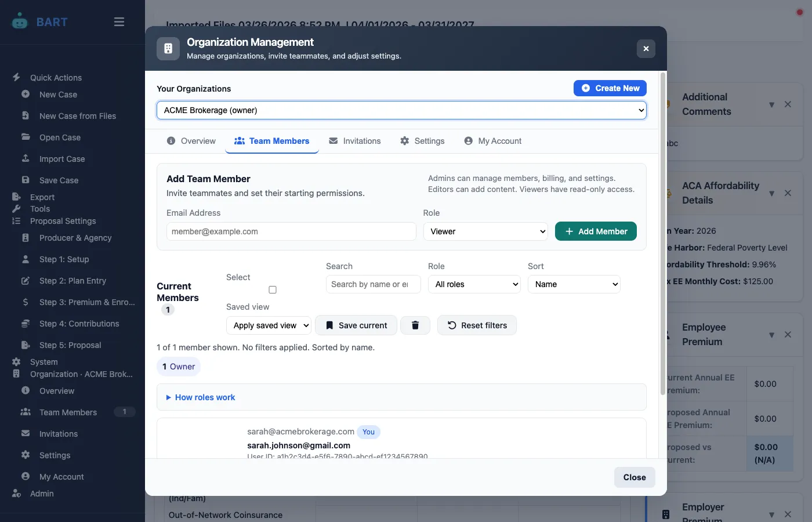The height and width of the screenshot is (522, 812).
Task: Open the My Account tab
Action: (492, 140)
